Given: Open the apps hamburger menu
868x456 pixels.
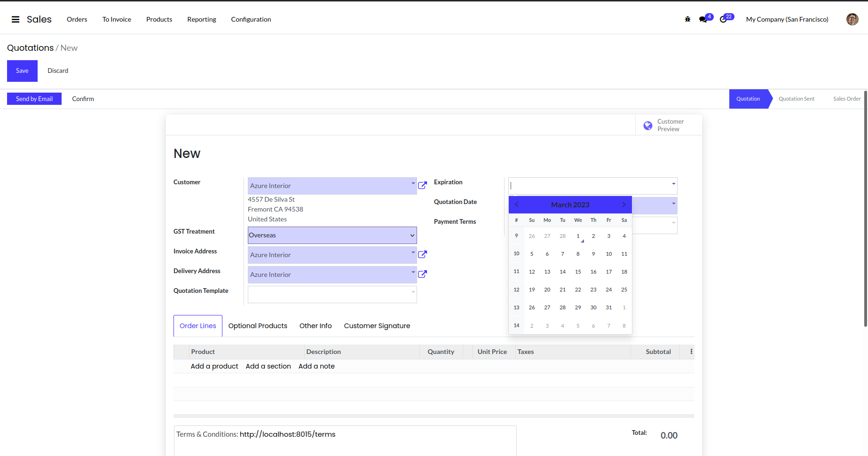Looking at the screenshot, I should 16,19.
